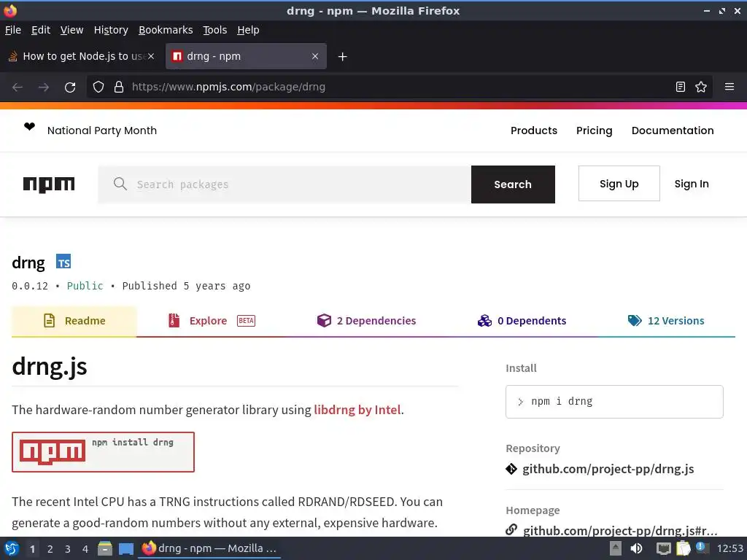
Task: Click the homepage link chain icon
Action: [x=511, y=529]
